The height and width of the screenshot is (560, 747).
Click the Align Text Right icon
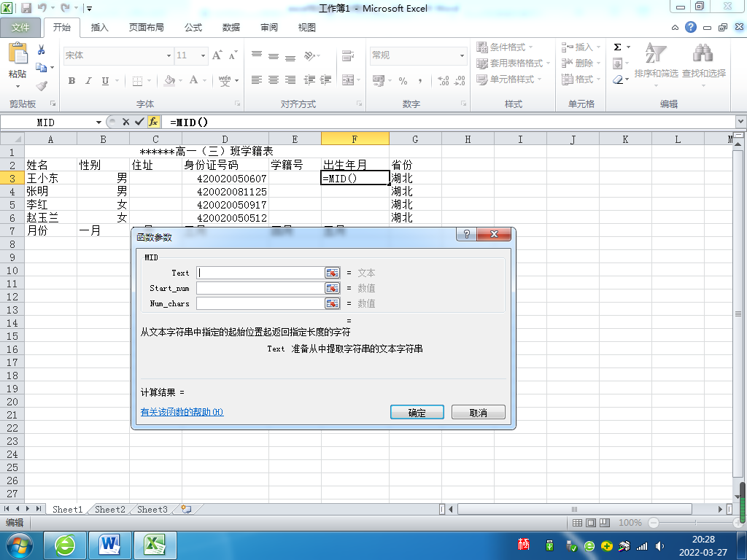tap(290, 80)
